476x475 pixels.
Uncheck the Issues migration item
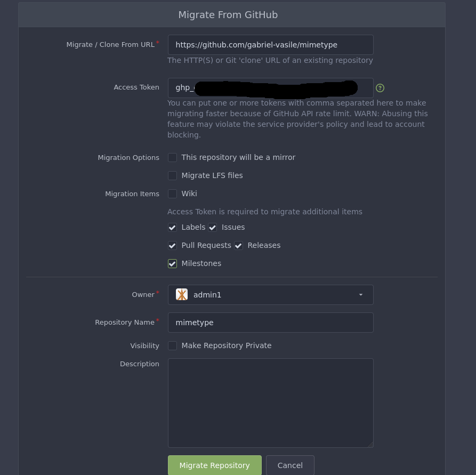click(x=212, y=227)
